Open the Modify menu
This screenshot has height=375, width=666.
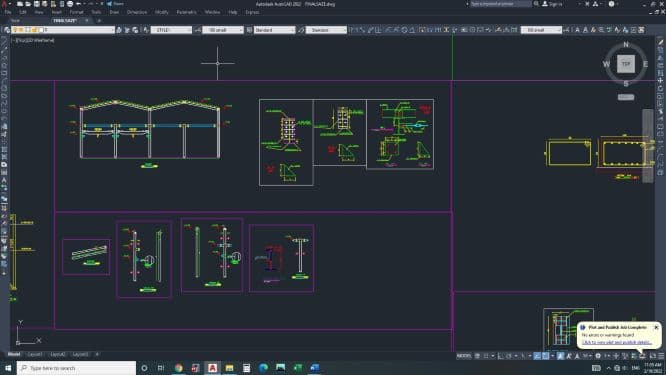(x=161, y=12)
